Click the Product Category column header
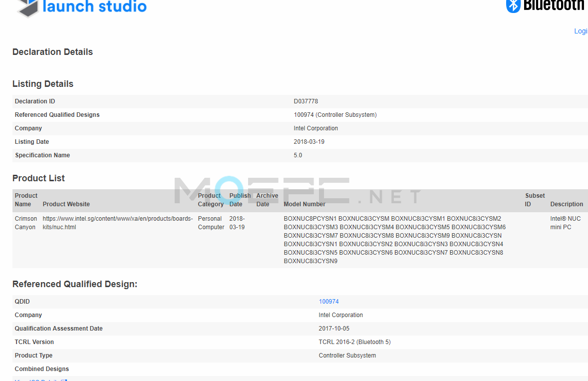 coord(210,200)
